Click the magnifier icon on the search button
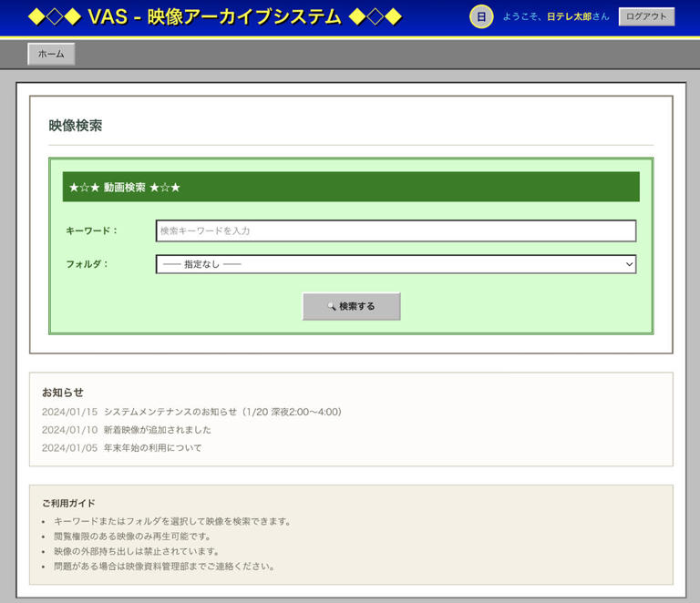Image resolution: width=700 pixels, height=603 pixels. tap(332, 307)
